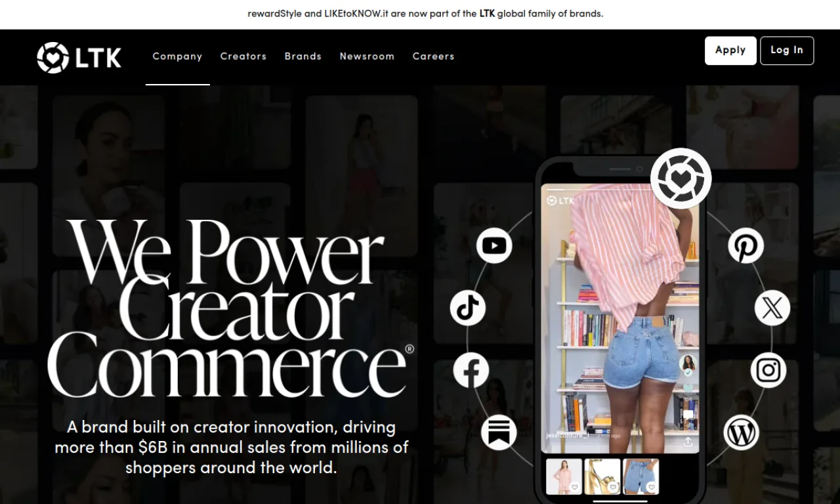The height and width of the screenshot is (504, 840).
Task: Click the 'We Power Creator Commerce' headline
Action: [230, 308]
